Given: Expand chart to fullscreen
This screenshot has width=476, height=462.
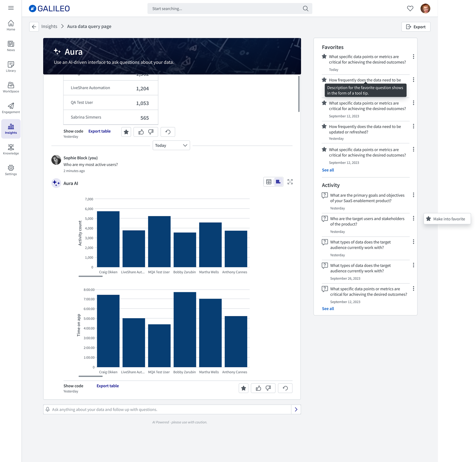Looking at the screenshot, I should [290, 182].
